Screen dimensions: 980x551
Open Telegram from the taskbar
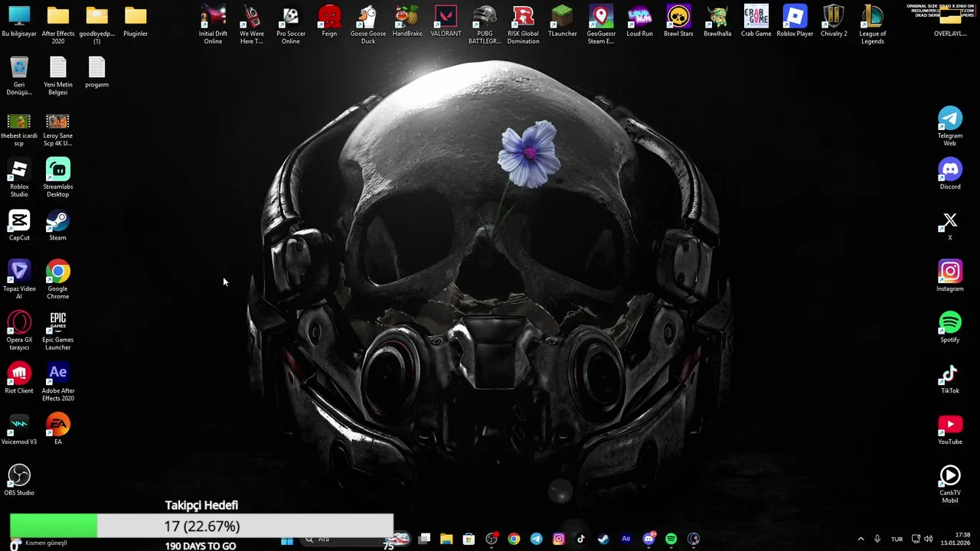[536, 540]
